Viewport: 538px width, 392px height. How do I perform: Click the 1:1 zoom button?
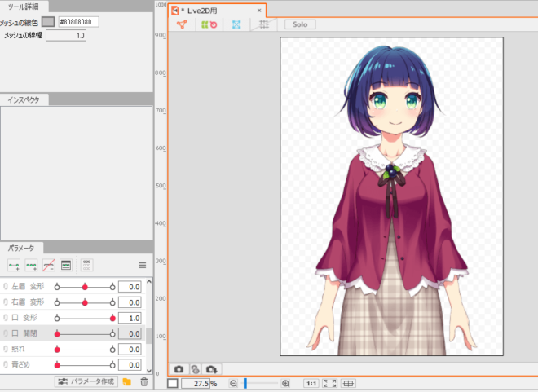(x=311, y=383)
